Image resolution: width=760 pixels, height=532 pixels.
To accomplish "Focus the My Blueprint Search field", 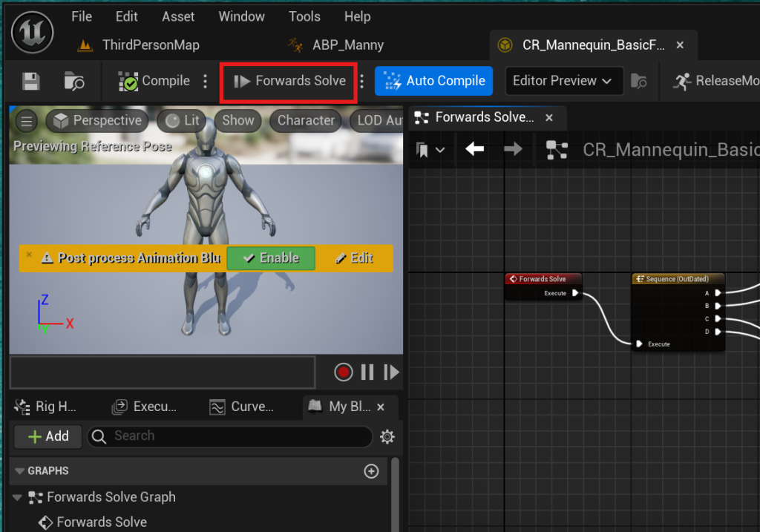I will 230,436.
